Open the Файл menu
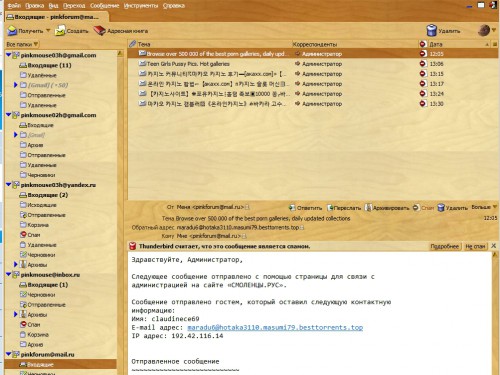Image resolution: width=500 pixels, height=375 pixels. [x=14, y=6]
